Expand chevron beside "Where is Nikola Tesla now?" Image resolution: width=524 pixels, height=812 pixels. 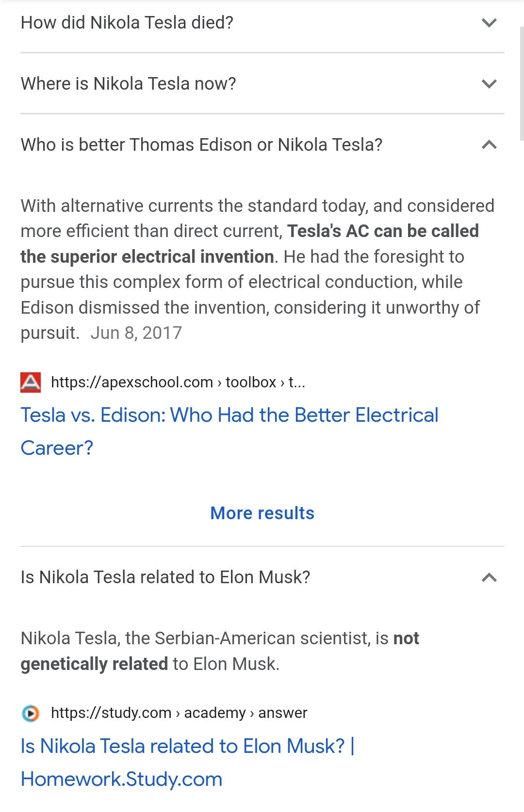click(489, 84)
